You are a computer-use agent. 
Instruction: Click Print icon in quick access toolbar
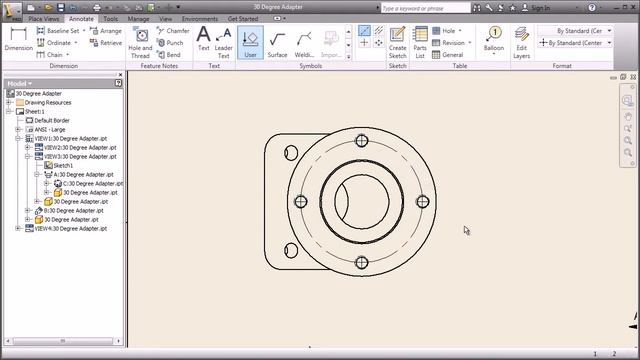97,7
